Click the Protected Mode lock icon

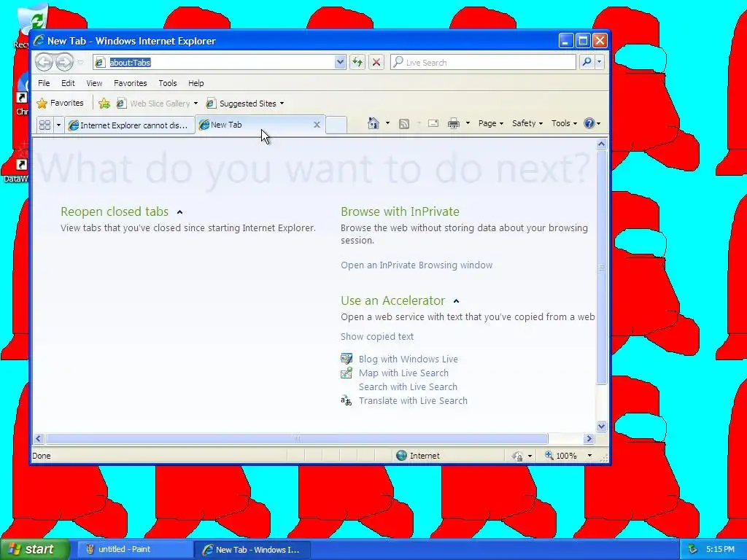tap(517, 456)
